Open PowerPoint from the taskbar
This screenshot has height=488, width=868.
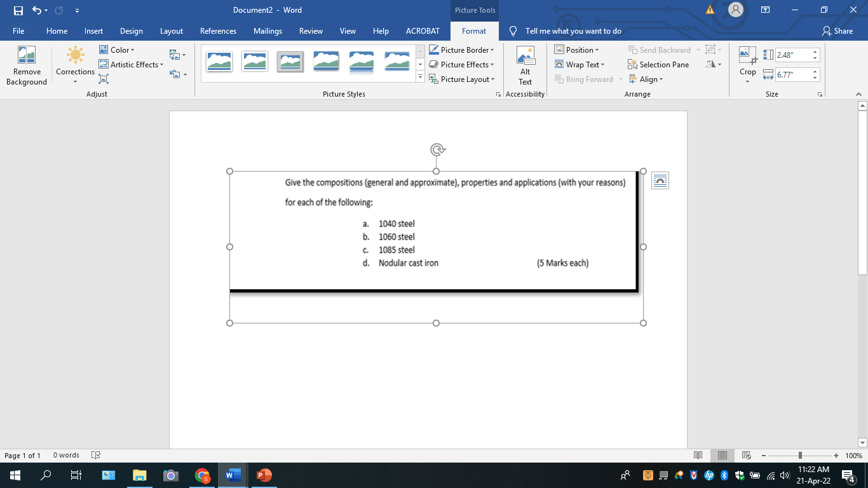(x=264, y=475)
